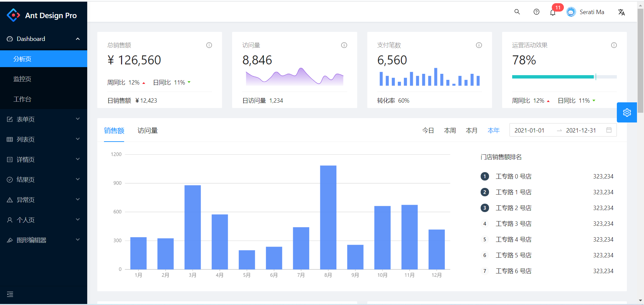Click the start date field 2021-01-01
The image size is (644, 305).
pos(529,131)
